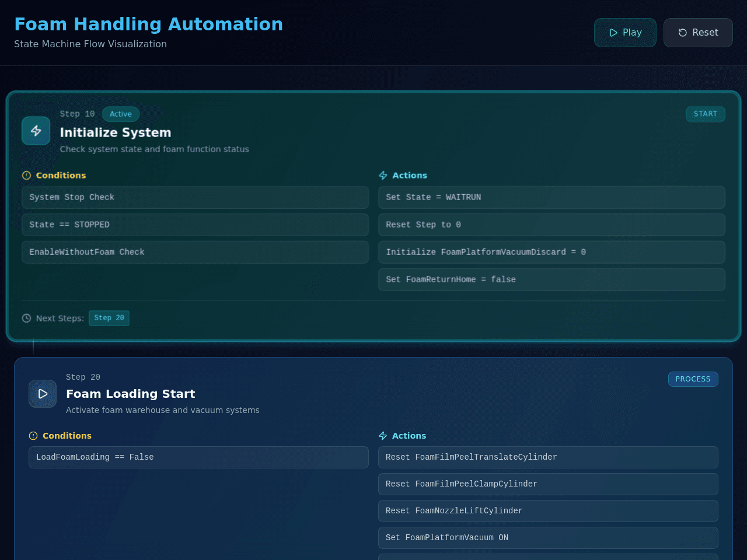This screenshot has width=747, height=560.
Task: Select Reset FoamFilmPeelClampCylinder action
Action: point(548,484)
